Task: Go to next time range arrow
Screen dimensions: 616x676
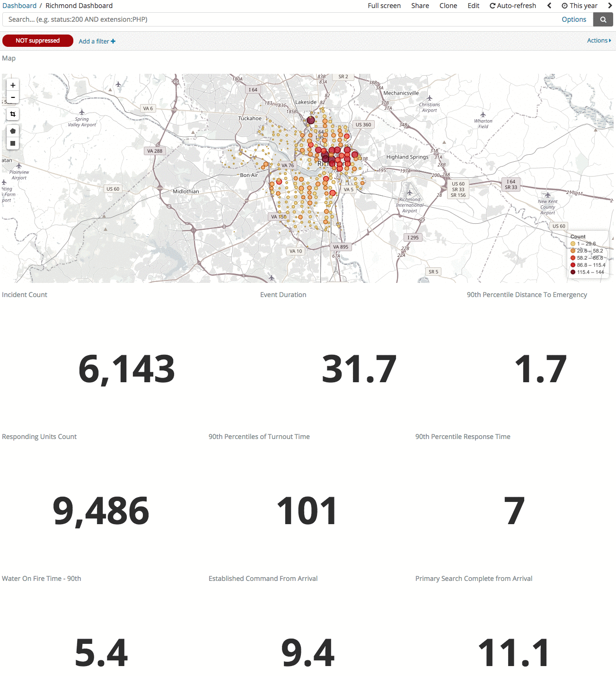Action: click(x=610, y=6)
